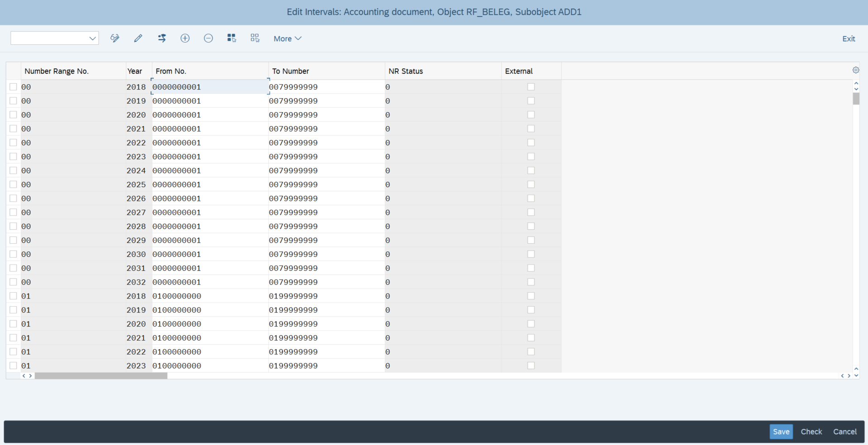Viewport: 868px width, 445px height.
Task: Click the Save button
Action: (x=781, y=431)
